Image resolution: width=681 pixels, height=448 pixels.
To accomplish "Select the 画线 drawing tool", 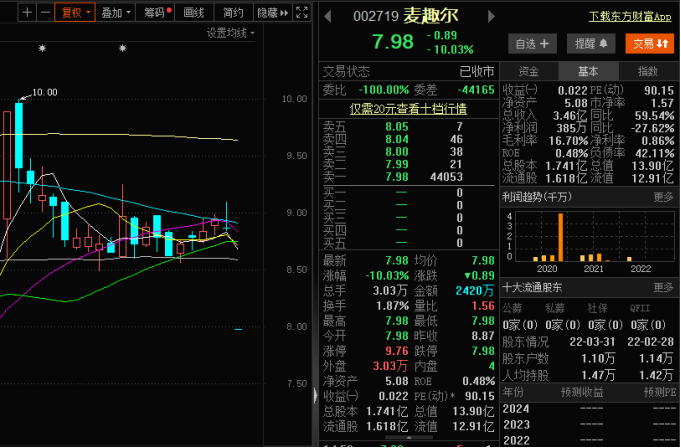I will [194, 13].
